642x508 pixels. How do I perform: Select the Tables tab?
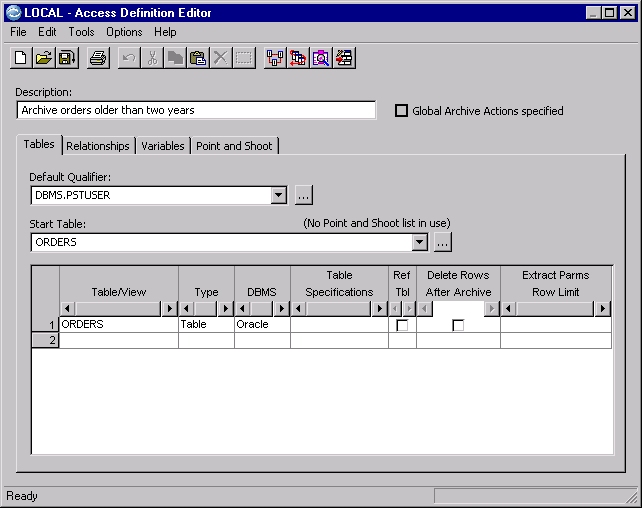click(x=39, y=144)
